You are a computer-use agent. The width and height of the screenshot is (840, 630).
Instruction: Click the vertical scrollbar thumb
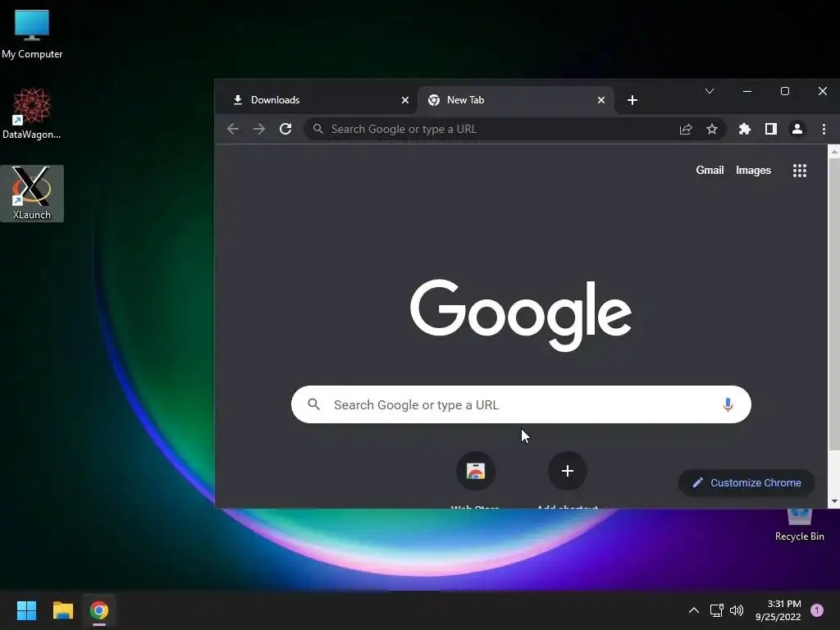(834, 304)
